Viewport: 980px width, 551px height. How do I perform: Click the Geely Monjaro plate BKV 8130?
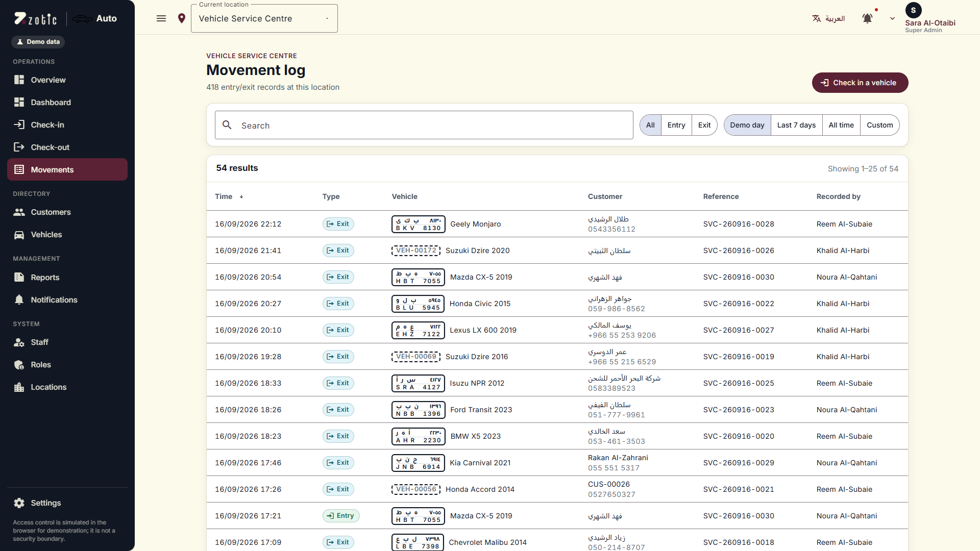pyautogui.click(x=418, y=224)
